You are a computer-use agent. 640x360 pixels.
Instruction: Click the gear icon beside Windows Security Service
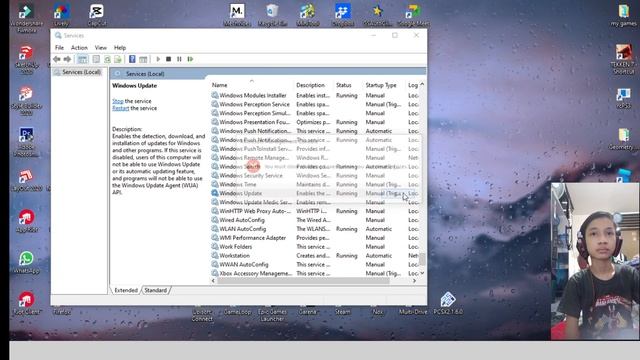[215, 176]
